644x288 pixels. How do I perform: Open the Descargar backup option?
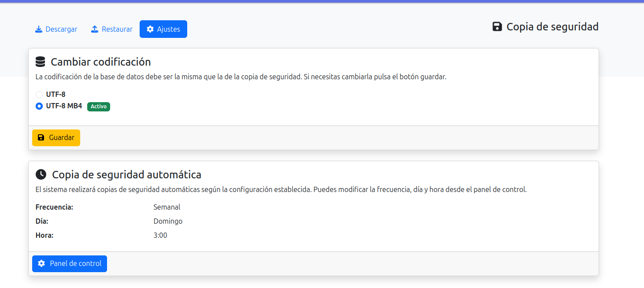(56, 29)
